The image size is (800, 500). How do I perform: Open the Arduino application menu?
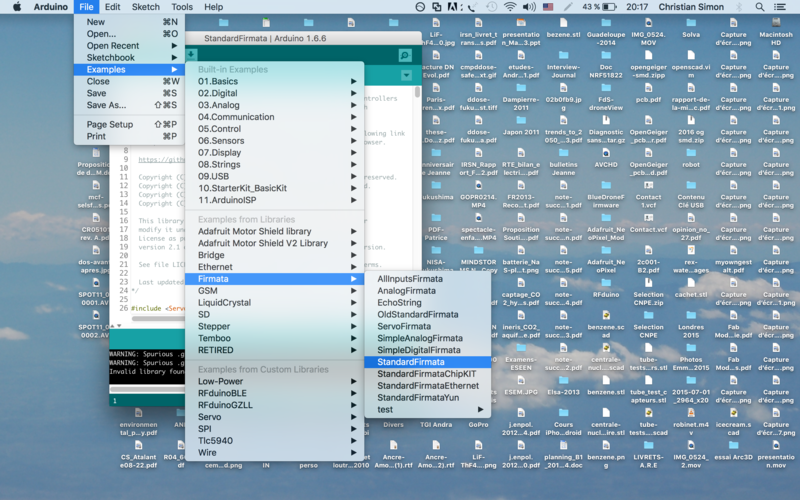point(51,7)
